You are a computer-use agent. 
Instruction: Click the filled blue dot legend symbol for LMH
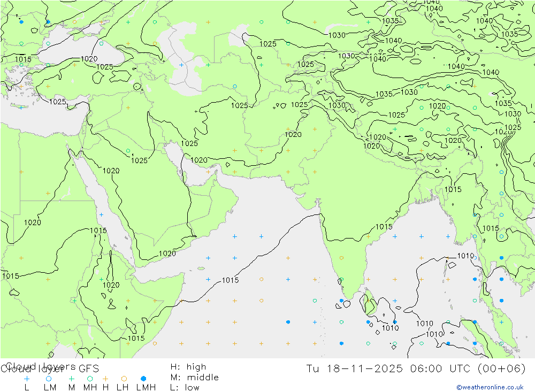coord(143,378)
